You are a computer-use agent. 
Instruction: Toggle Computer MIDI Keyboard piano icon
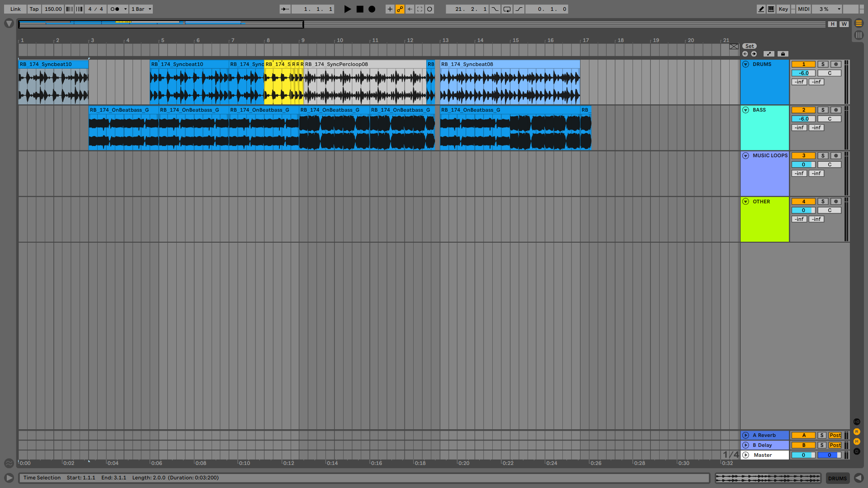click(771, 9)
